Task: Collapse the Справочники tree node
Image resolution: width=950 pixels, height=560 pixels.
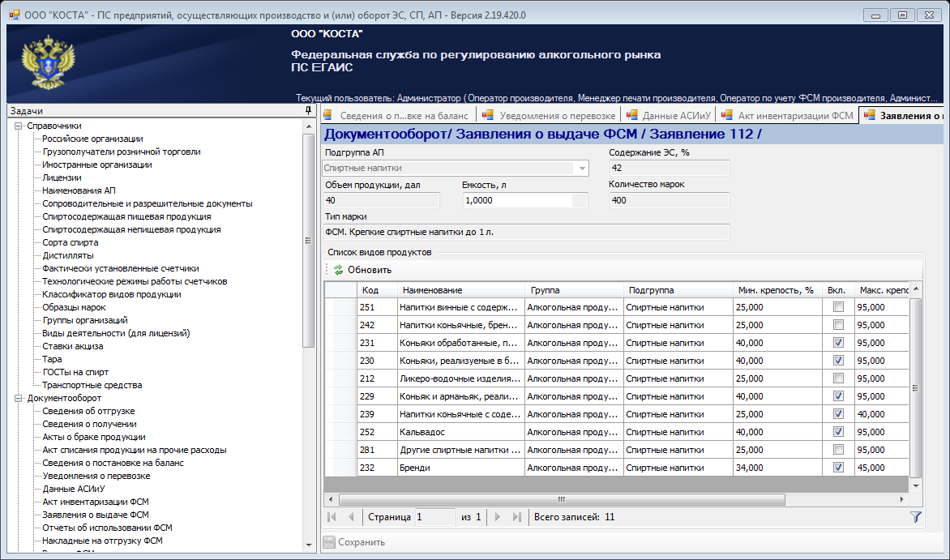Action: (x=18, y=126)
